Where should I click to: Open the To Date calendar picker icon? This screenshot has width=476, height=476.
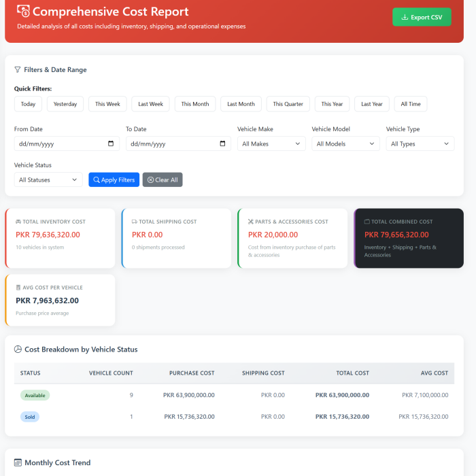[x=222, y=144]
